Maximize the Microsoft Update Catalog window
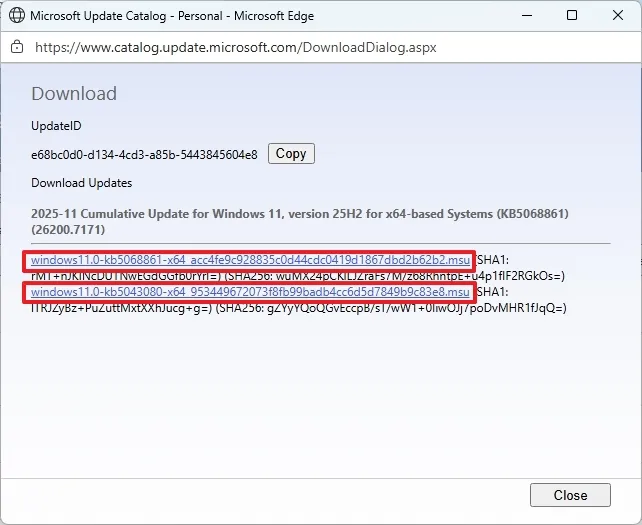 572,16
